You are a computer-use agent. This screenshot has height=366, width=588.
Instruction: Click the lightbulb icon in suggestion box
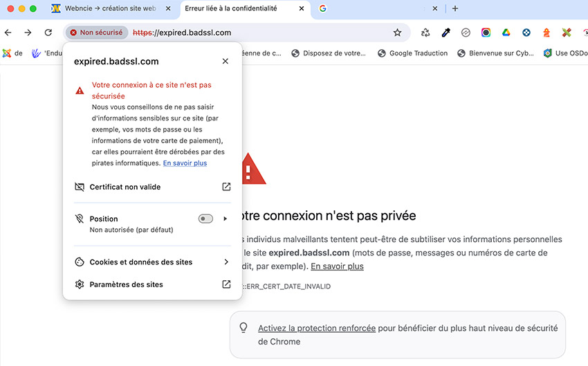(244, 328)
